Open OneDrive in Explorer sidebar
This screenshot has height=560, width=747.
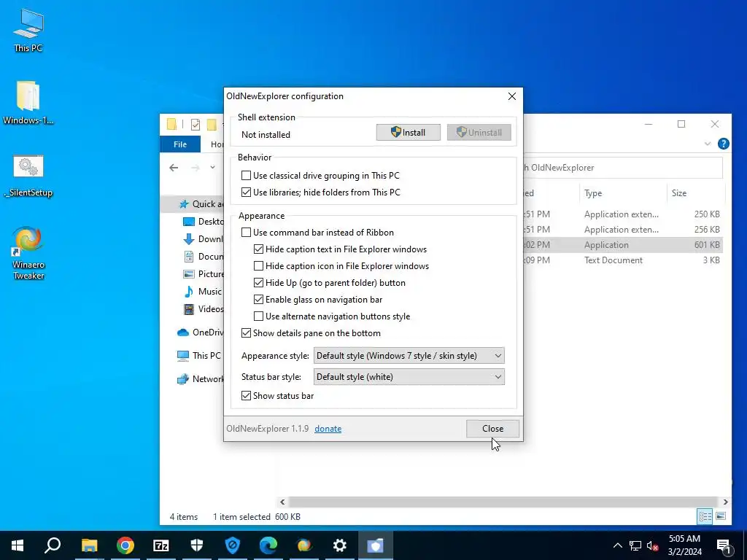[200, 332]
